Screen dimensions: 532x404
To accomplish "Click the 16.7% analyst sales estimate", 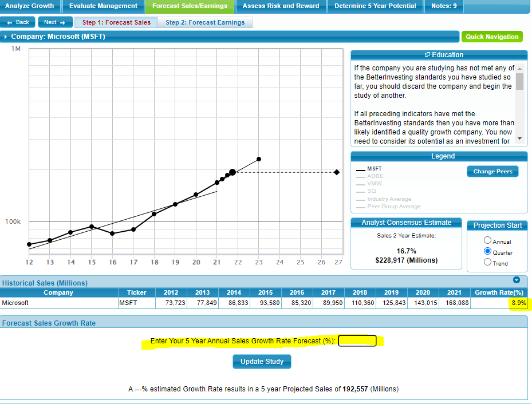I will click(x=406, y=251).
